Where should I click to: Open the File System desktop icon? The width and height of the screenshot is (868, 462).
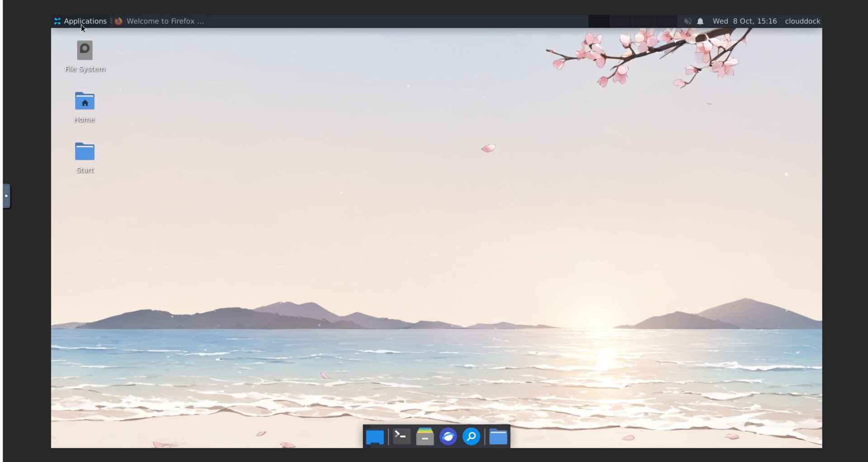[85, 51]
